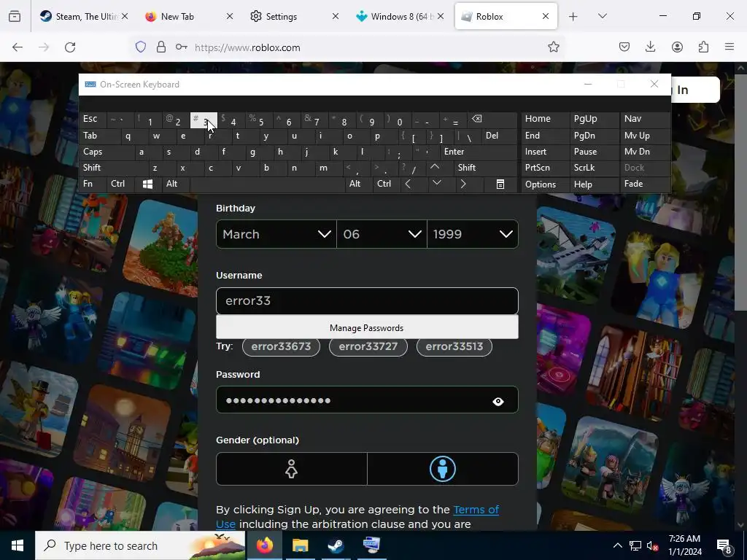Expand the birthday year dropdown 1999
This screenshot has height=560, width=747.
(473, 234)
